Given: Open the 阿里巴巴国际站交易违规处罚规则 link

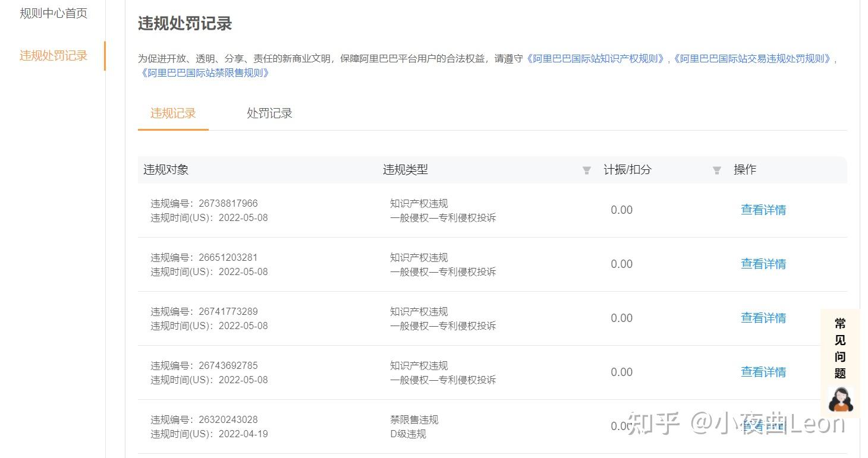Looking at the screenshot, I should pos(752,59).
